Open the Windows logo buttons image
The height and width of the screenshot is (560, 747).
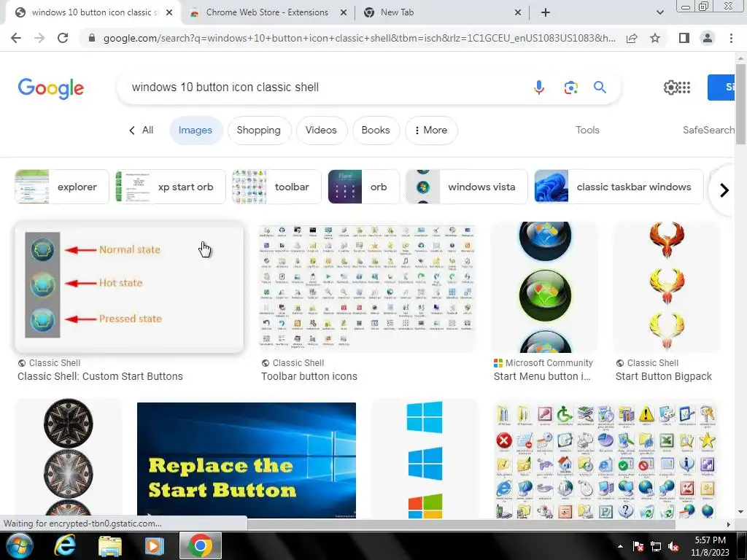pos(425,459)
